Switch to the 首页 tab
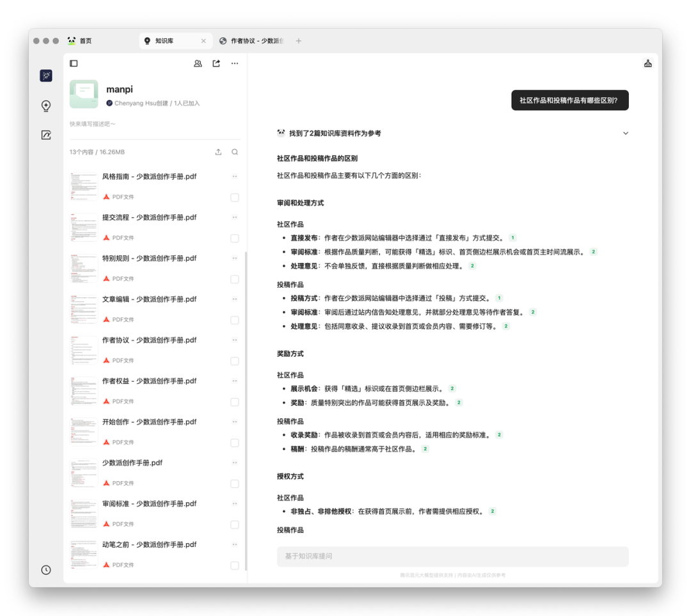 (x=80, y=41)
